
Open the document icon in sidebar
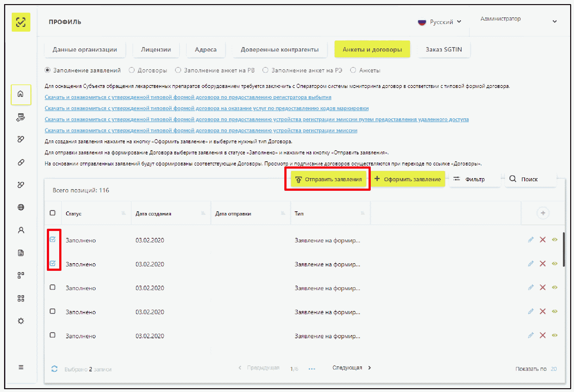tap(21, 253)
